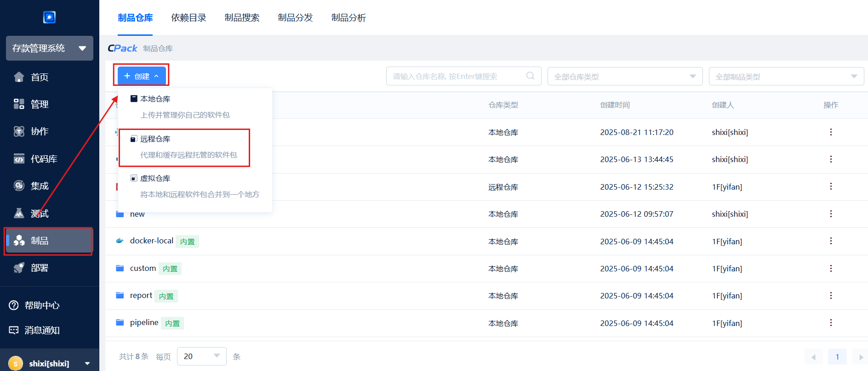Click the home icon in sidebar
Screen dimensions: 868x371
[19, 77]
